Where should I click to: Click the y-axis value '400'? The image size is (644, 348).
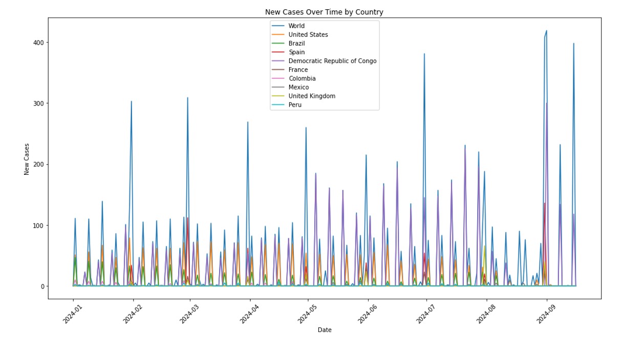(x=39, y=42)
